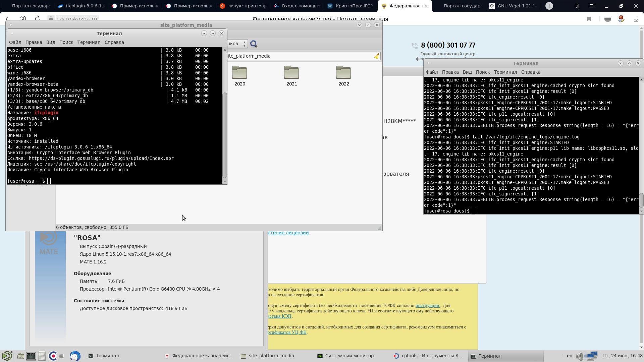
Task: Open Справка menu in right terminal
Action: click(531, 72)
